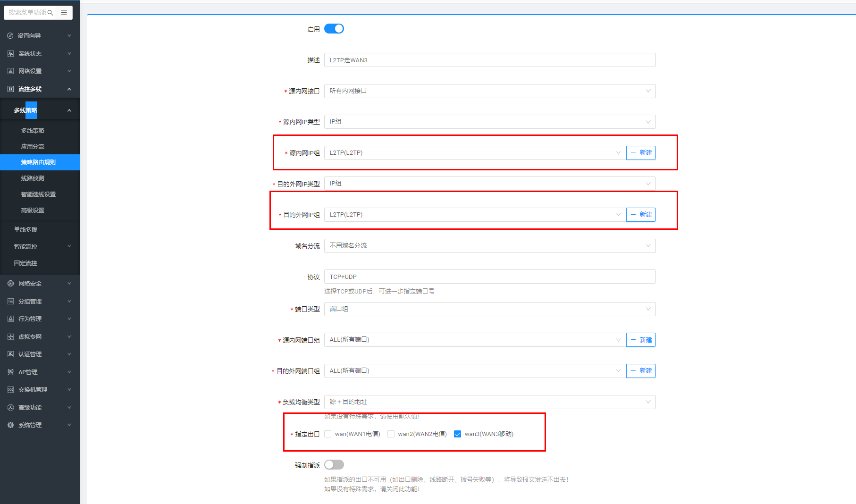The image size is (856, 504).
Task: Click the 描述 text input field
Action: click(x=489, y=60)
